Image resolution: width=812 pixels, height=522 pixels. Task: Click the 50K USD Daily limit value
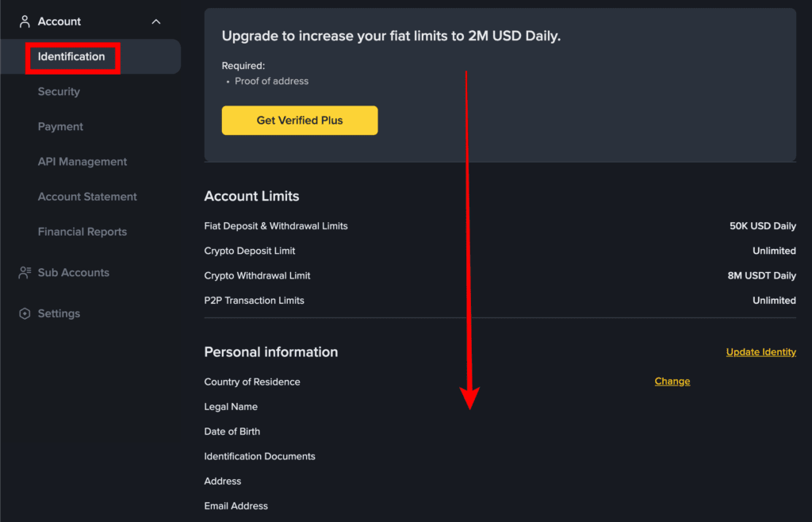point(762,226)
